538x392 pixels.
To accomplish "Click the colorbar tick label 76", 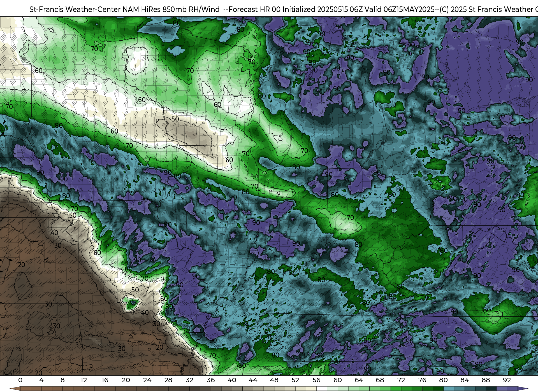I will [422, 380].
